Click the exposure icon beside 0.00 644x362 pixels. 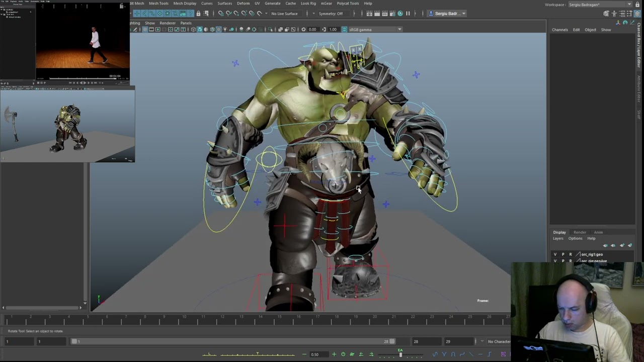click(303, 29)
